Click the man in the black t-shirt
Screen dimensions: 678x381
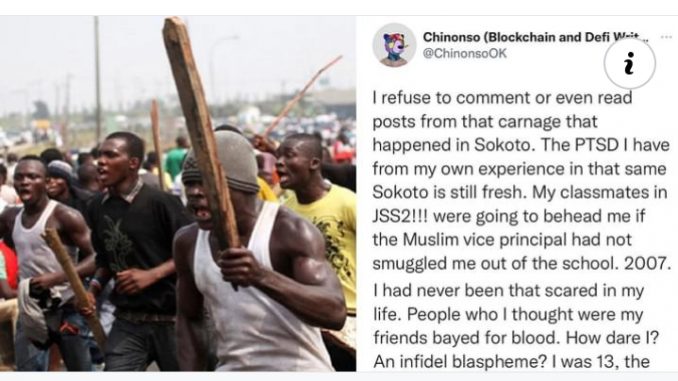(138, 242)
